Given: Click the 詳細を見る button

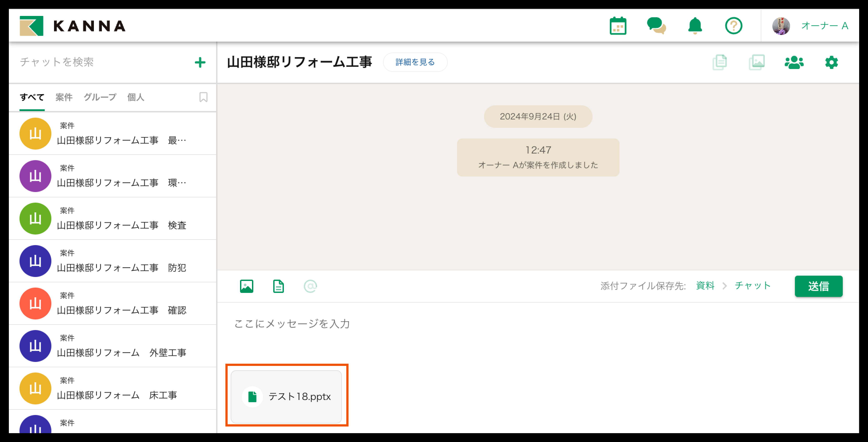Looking at the screenshot, I should (x=415, y=62).
